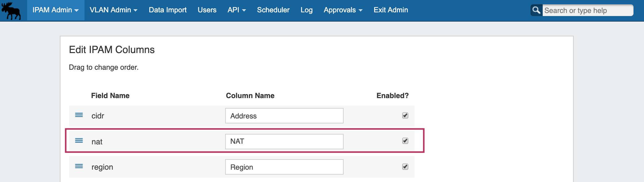The width and height of the screenshot is (644, 182).
Task: Click the drag handle for nat row
Action: 79,141
